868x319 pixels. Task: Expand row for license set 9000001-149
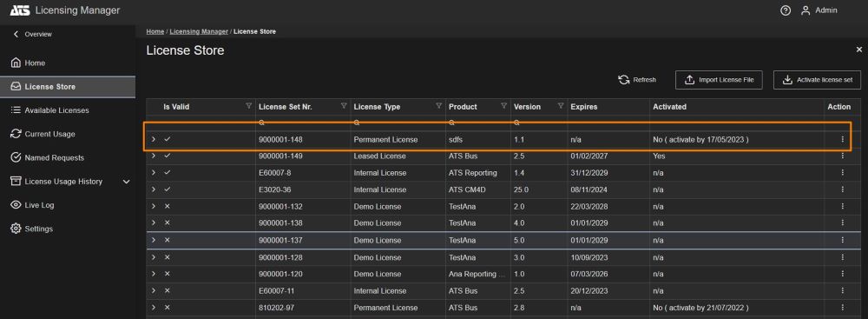coord(154,156)
